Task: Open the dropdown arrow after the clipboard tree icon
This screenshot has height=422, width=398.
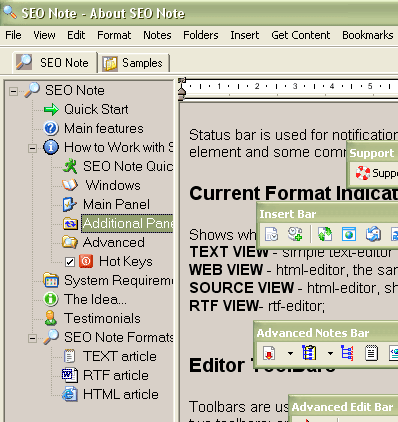Action: click(x=330, y=353)
